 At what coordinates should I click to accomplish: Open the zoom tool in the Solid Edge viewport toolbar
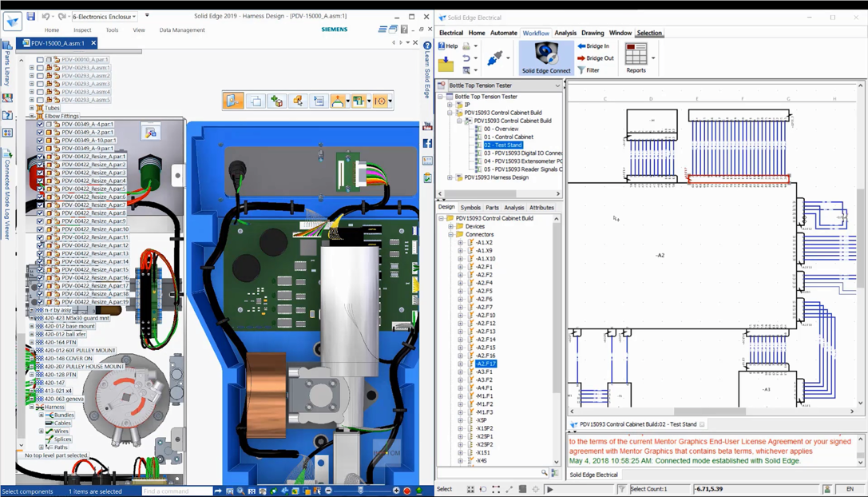tap(240, 491)
